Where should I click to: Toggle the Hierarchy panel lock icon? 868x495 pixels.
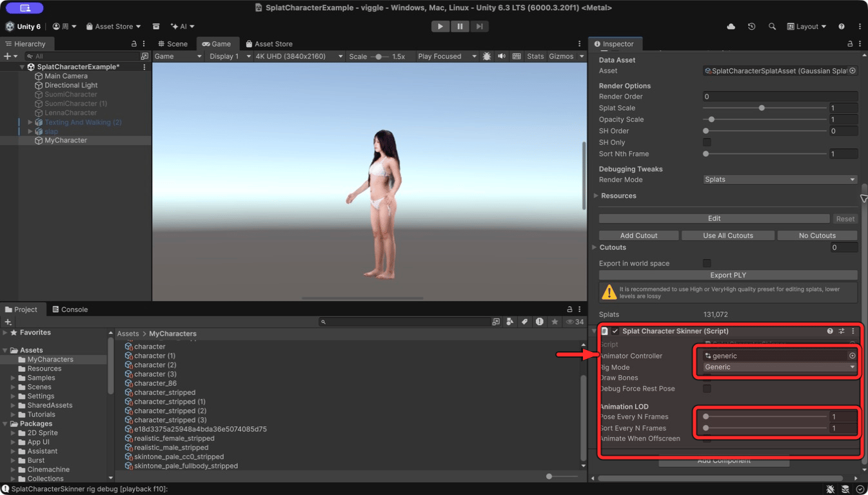(x=134, y=44)
